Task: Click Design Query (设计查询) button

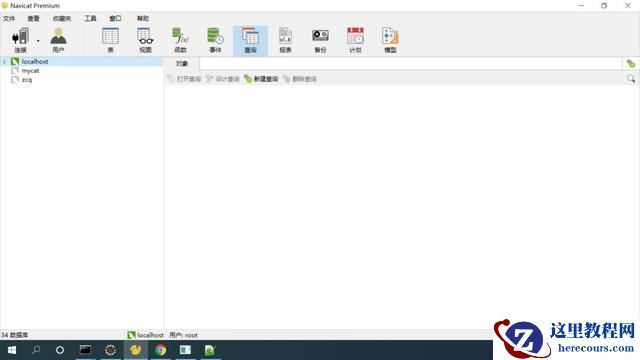Action: pyautogui.click(x=223, y=79)
